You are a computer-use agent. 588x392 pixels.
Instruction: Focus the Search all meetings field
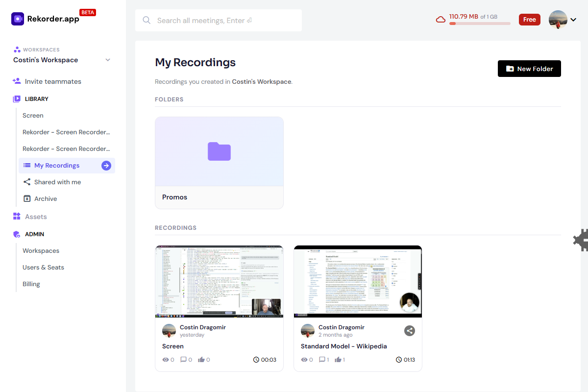pyautogui.click(x=219, y=20)
